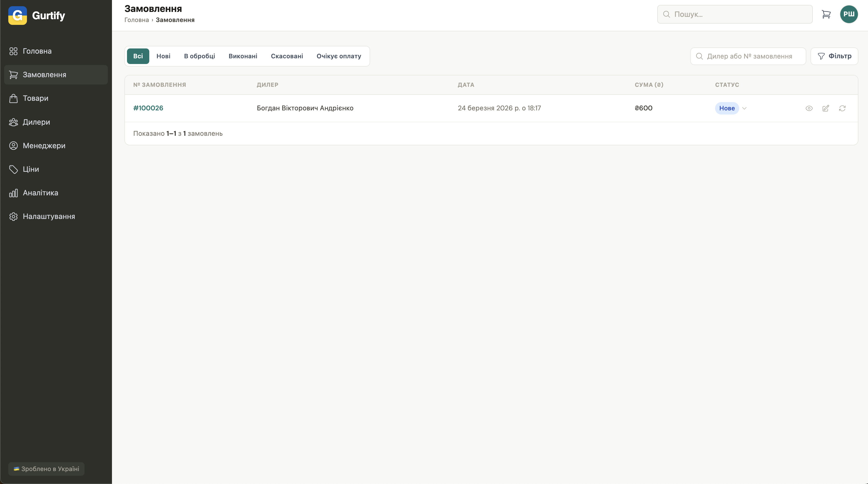This screenshot has width=868, height=484.
Task: Click the Нове status badge
Action: tap(727, 108)
